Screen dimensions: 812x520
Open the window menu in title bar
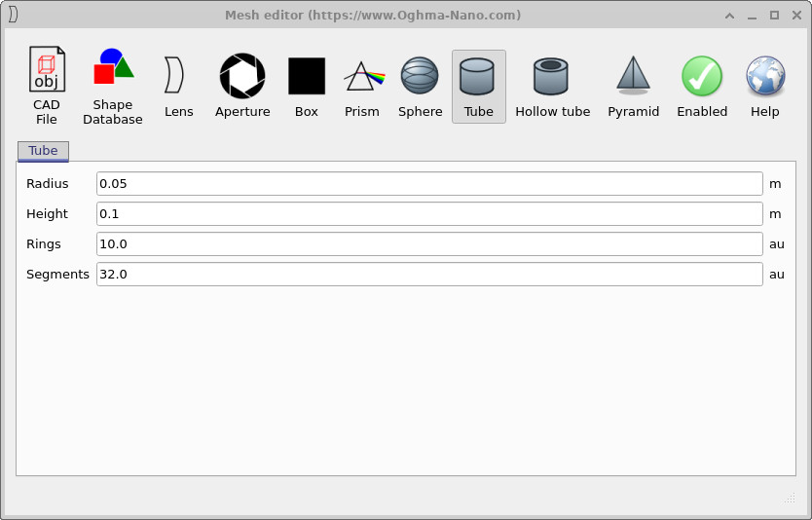[14, 15]
